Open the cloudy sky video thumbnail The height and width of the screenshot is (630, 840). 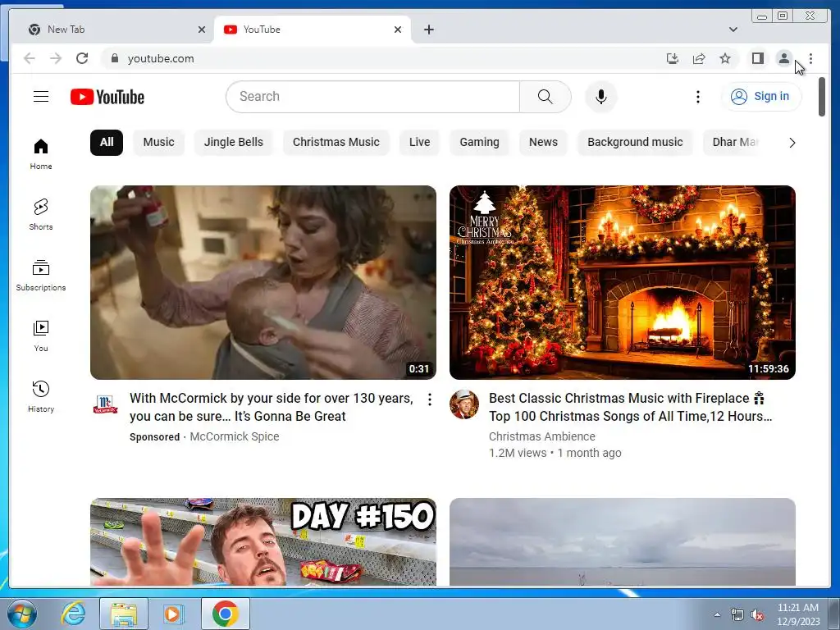pos(623,541)
